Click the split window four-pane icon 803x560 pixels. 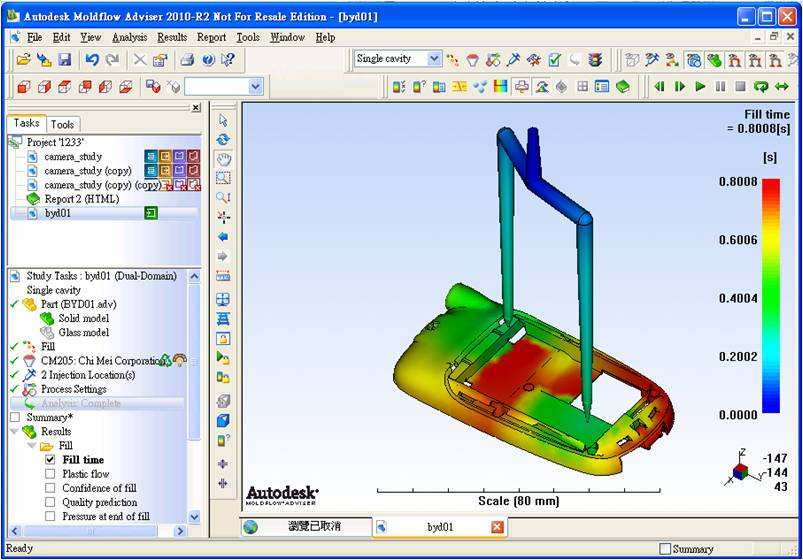(x=582, y=87)
